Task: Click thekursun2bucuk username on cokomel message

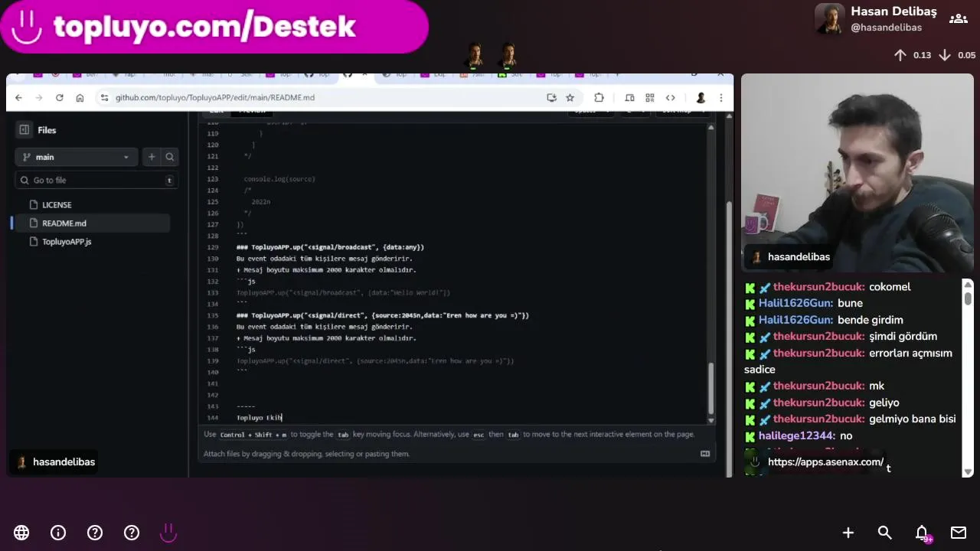Action: click(819, 287)
